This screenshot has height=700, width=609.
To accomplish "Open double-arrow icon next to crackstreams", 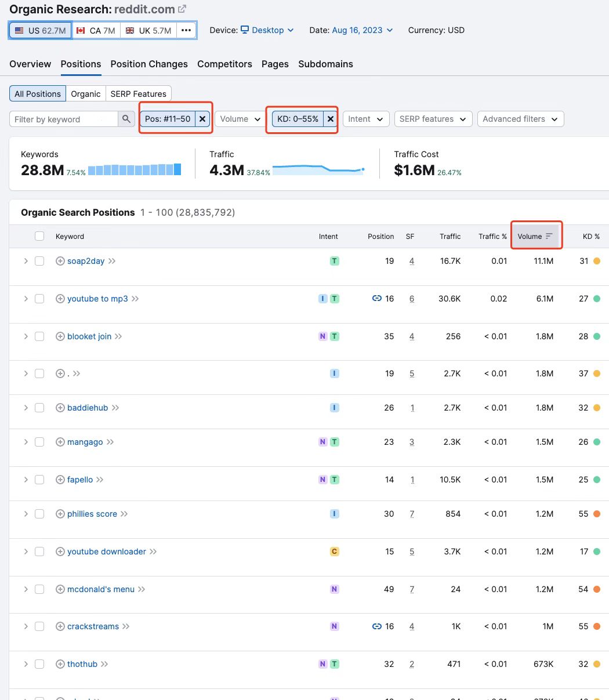I will pos(126,626).
